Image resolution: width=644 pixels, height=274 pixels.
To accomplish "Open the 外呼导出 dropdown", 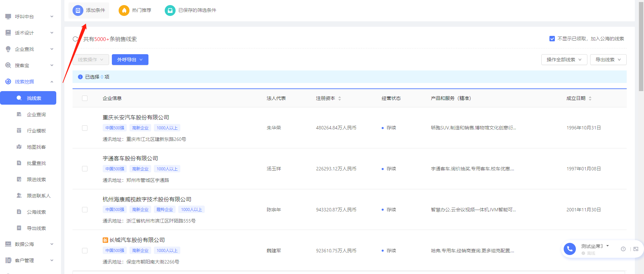I will [x=130, y=60].
